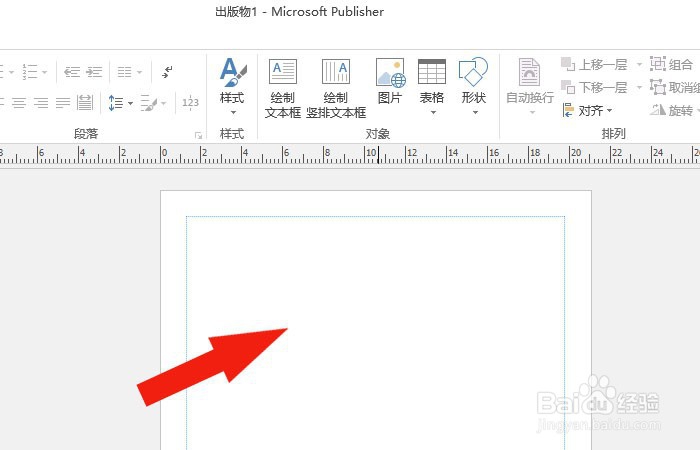Click the increase indent icon
Viewport: 700px width, 450px height.
click(x=94, y=72)
